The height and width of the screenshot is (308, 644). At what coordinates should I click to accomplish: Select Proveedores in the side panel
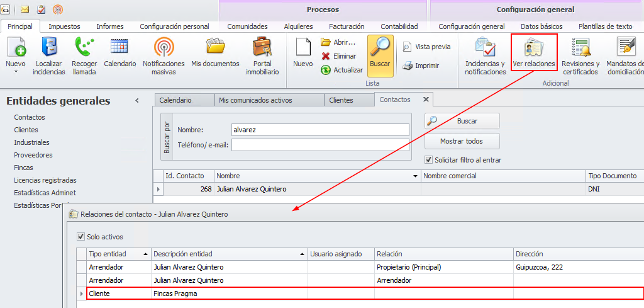33,155
